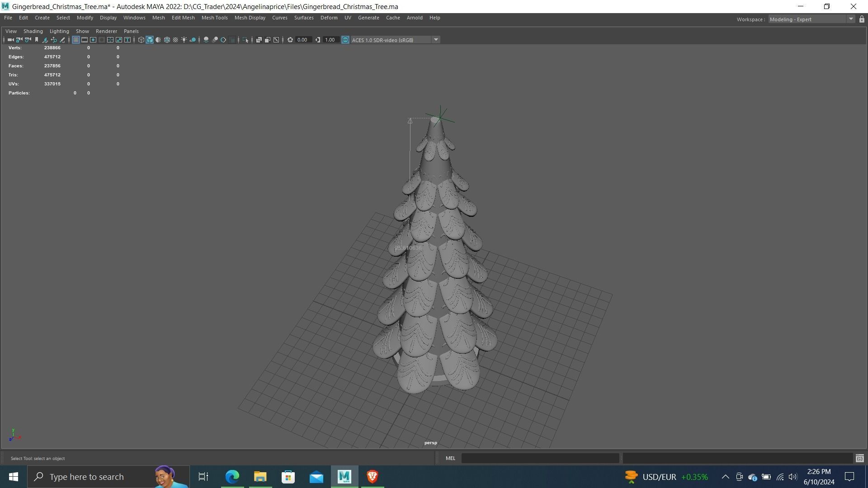The height and width of the screenshot is (488, 868).
Task: Enable Wireframe on Shaded icon
Action: coord(167,40)
